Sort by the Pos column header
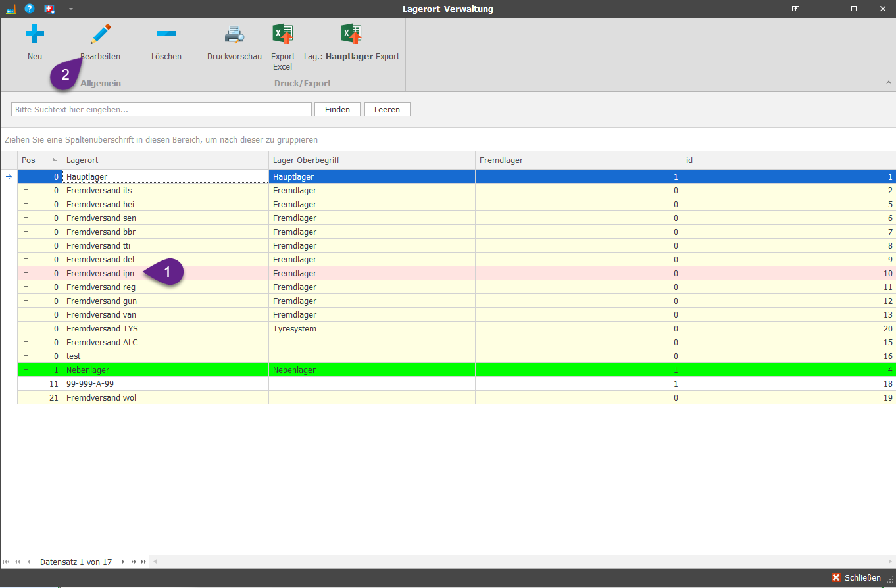The image size is (896, 588). (x=39, y=160)
